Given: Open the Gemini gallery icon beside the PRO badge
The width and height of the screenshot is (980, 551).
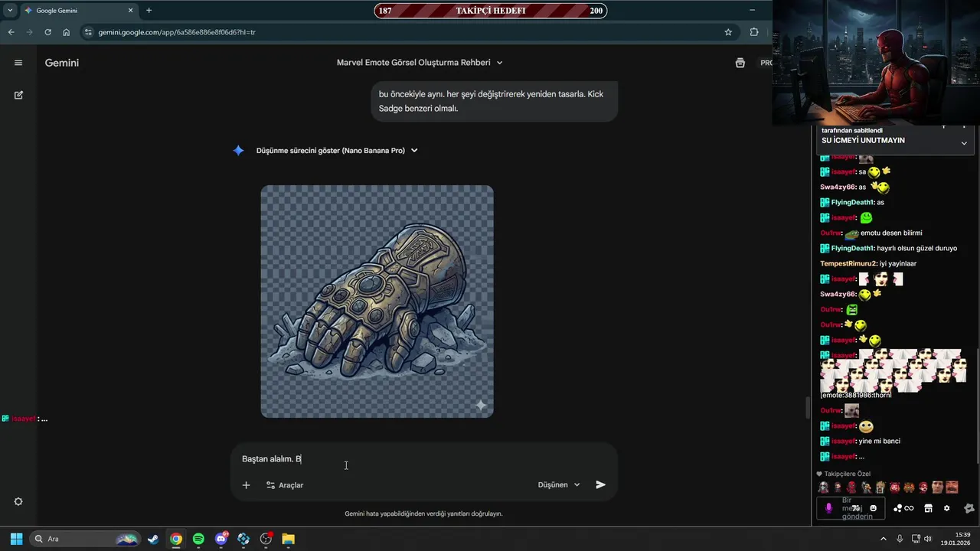Looking at the screenshot, I should [740, 63].
